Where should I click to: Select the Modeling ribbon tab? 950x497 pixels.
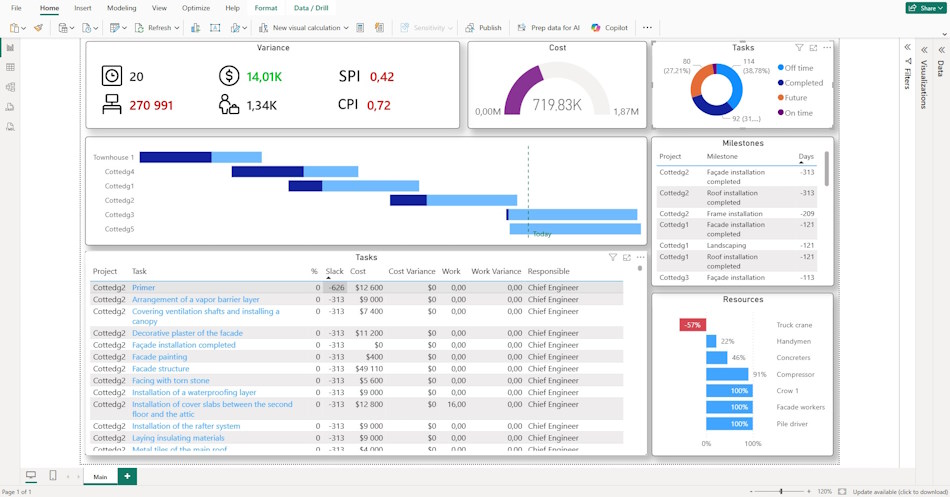pos(122,8)
